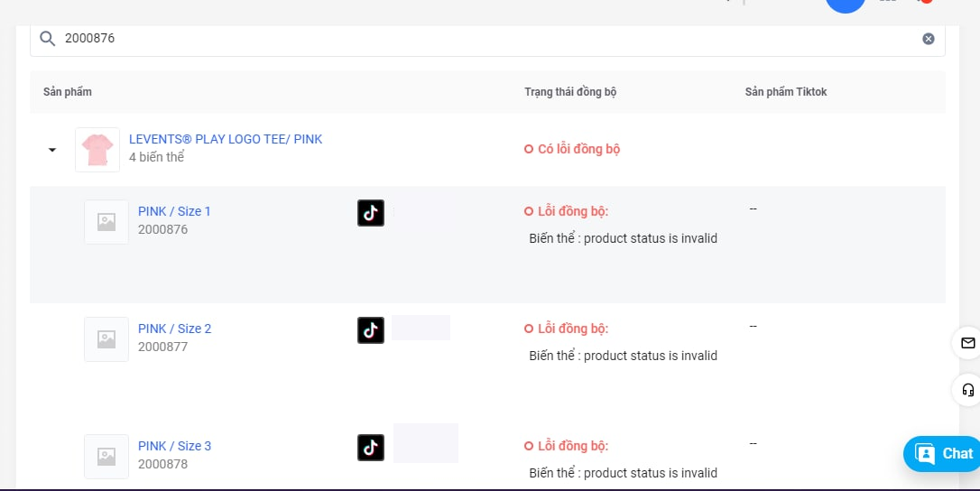Viewport: 980px width, 491px height.
Task: Open the mail envelope floating icon
Action: pos(967,343)
